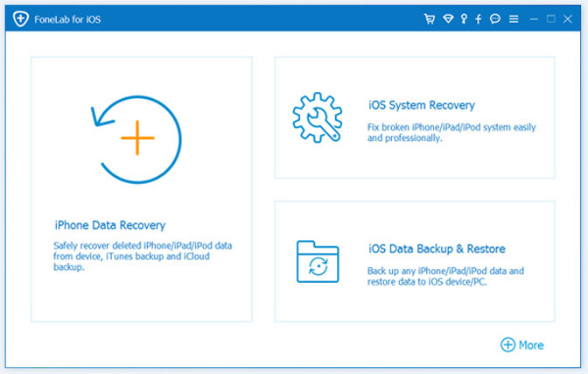
Task: Click the folder sync backup icon
Action: coord(318,261)
